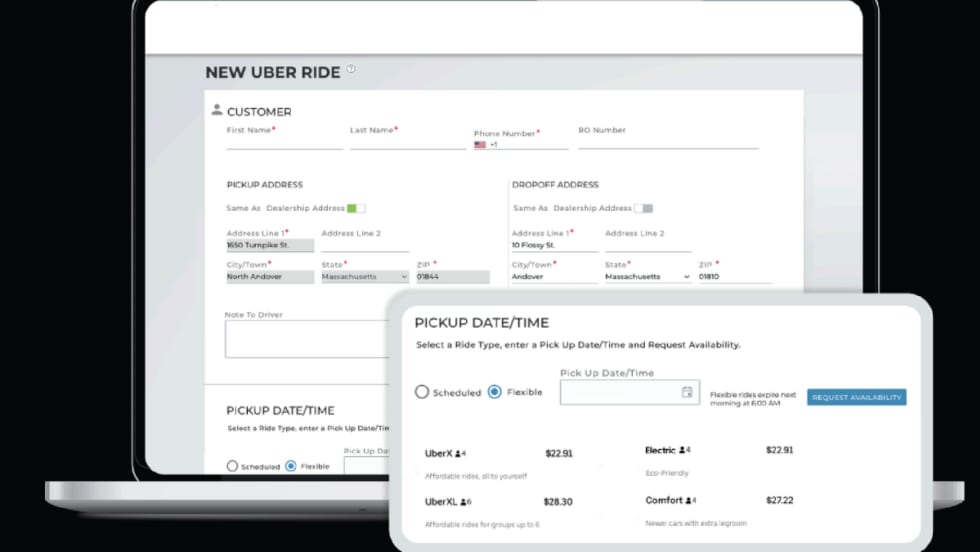Click the Request Availability button
Image resolution: width=980 pixels, height=552 pixels.
[856, 397]
